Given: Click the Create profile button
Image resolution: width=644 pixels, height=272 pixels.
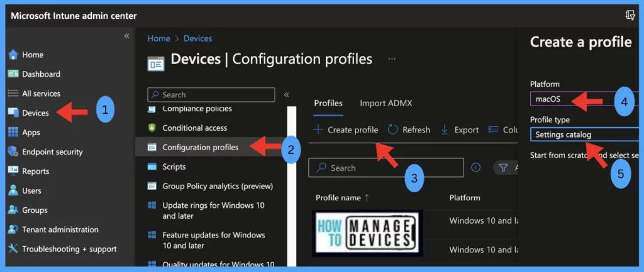Looking at the screenshot, I should coord(346,129).
